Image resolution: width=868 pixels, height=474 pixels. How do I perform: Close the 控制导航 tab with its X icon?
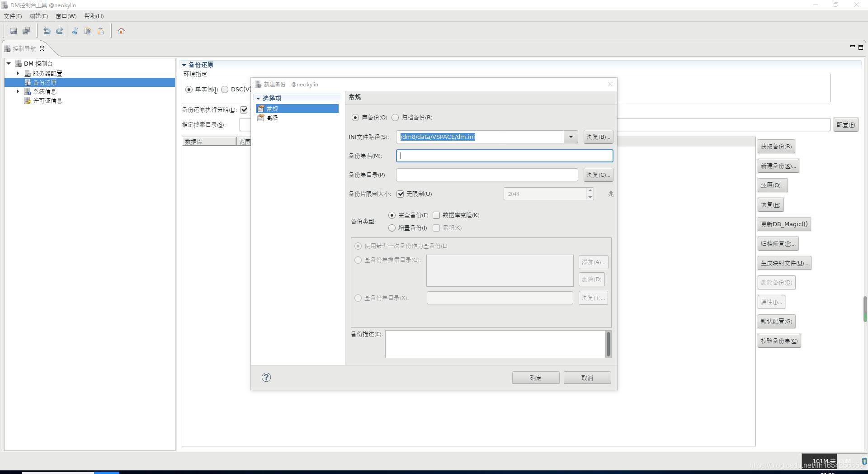(42, 48)
